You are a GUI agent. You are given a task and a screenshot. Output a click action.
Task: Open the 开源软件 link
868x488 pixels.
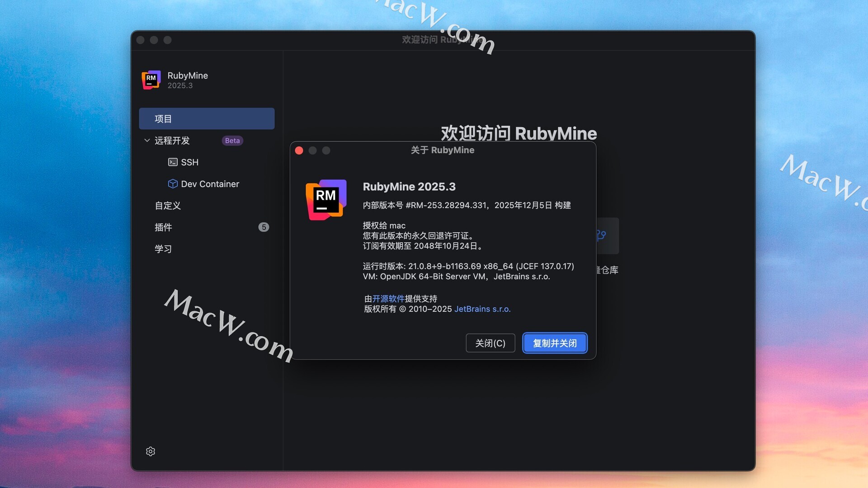coord(388,299)
